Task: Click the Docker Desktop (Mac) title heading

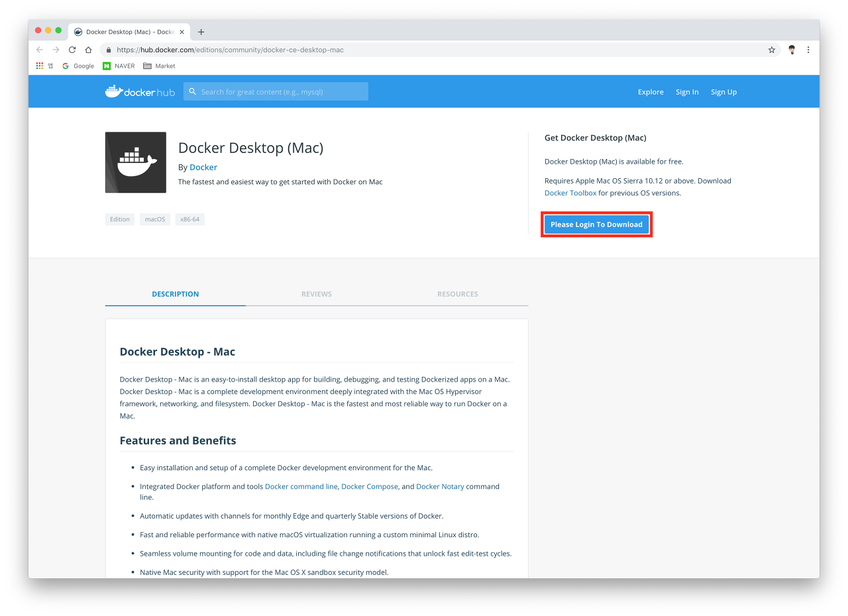Action: (x=251, y=148)
